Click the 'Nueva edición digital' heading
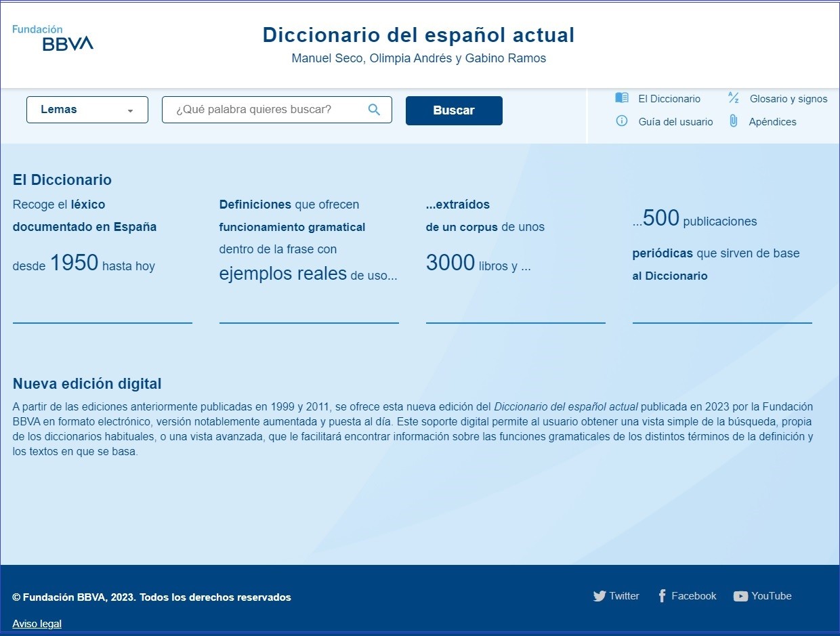840x636 pixels. pos(87,384)
